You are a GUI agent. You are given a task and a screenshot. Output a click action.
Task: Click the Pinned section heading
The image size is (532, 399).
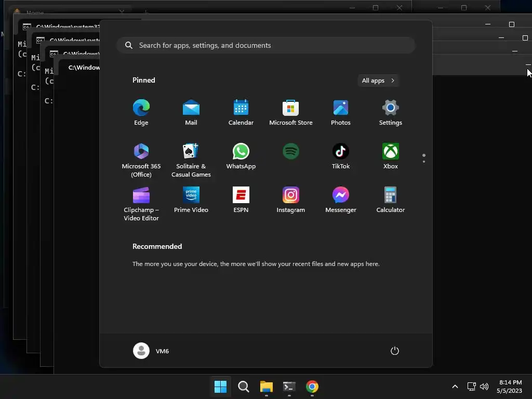(143, 80)
